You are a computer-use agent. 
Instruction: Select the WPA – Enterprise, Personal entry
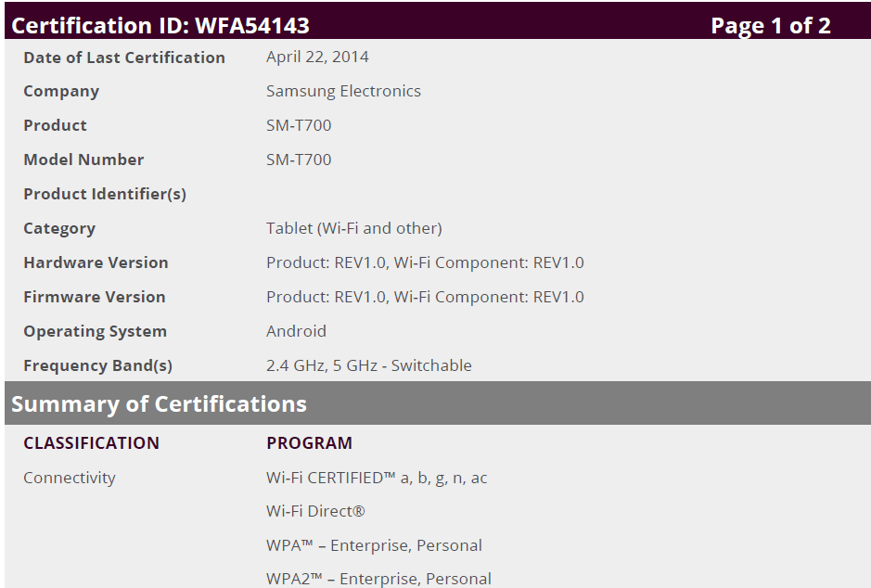click(x=374, y=545)
